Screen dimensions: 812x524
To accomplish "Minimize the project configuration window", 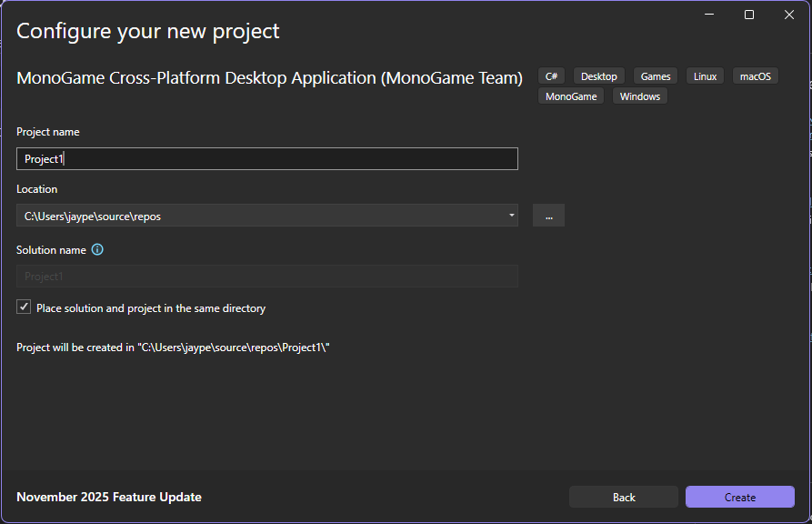I will coord(708,15).
